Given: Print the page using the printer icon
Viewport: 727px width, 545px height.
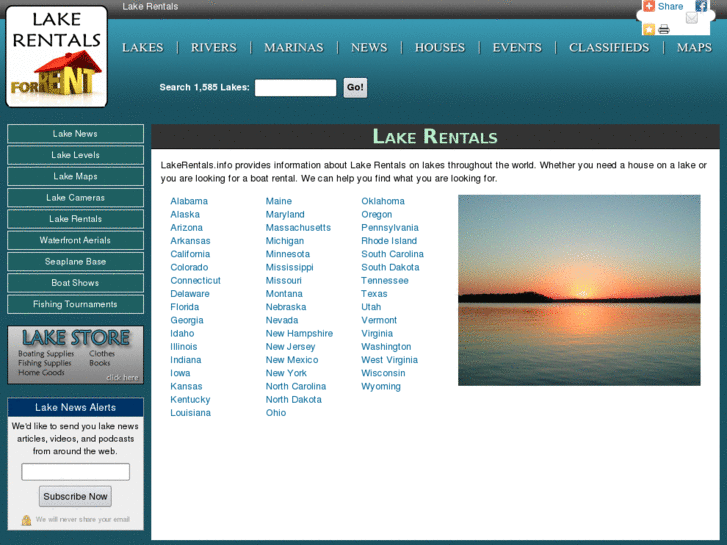Looking at the screenshot, I should coord(663,29).
